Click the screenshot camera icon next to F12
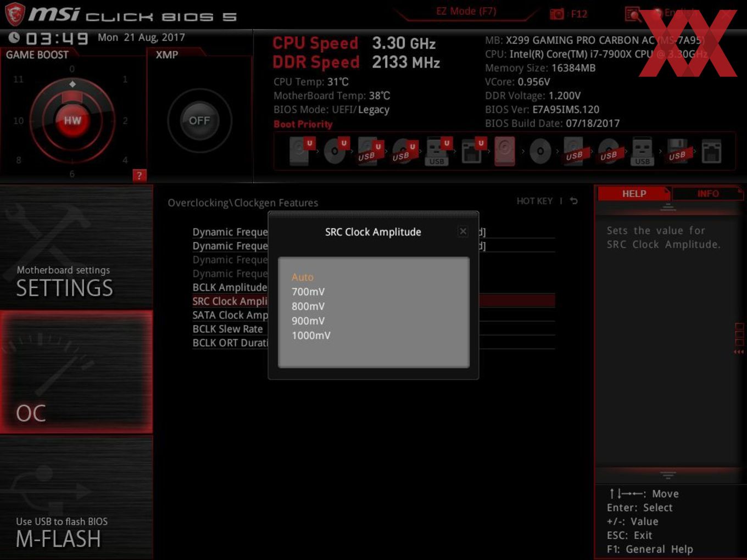 pyautogui.click(x=557, y=14)
